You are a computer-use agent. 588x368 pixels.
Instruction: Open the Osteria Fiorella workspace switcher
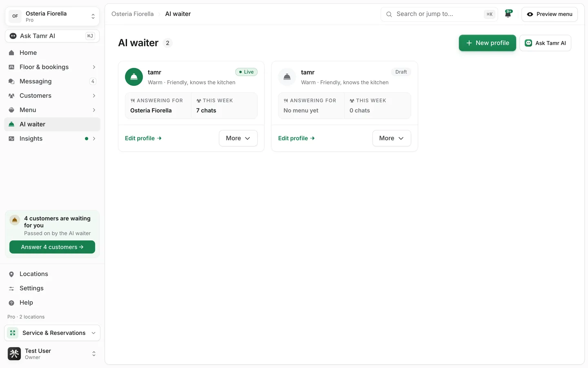pyautogui.click(x=52, y=16)
